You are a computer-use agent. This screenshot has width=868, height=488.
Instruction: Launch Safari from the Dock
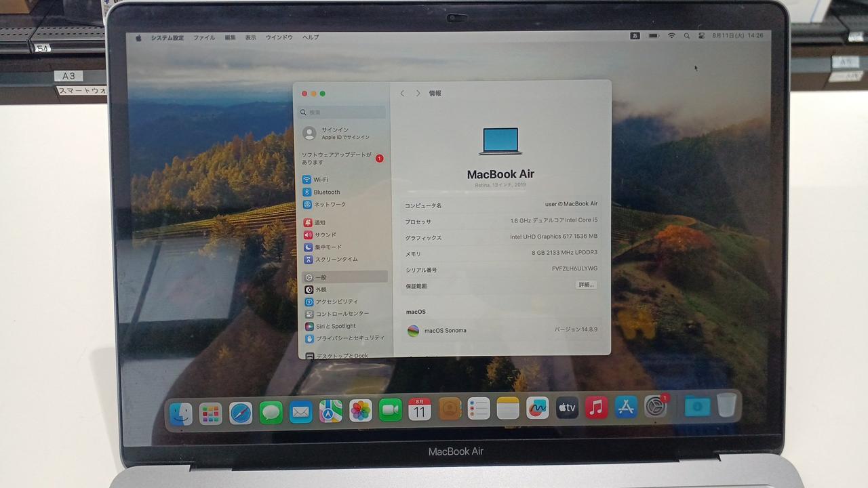(241, 413)
